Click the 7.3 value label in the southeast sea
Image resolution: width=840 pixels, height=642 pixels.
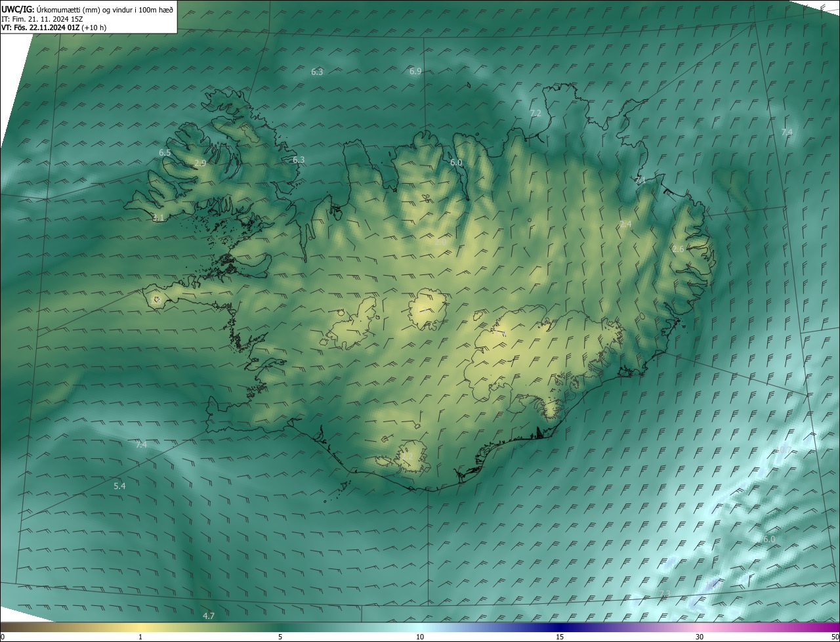pos(665,594)
